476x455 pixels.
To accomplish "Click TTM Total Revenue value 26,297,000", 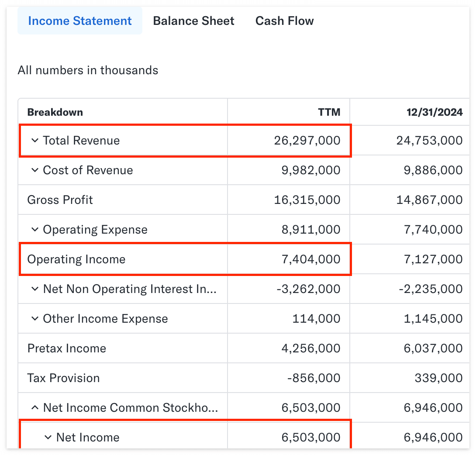I will (x=307, y=141).
